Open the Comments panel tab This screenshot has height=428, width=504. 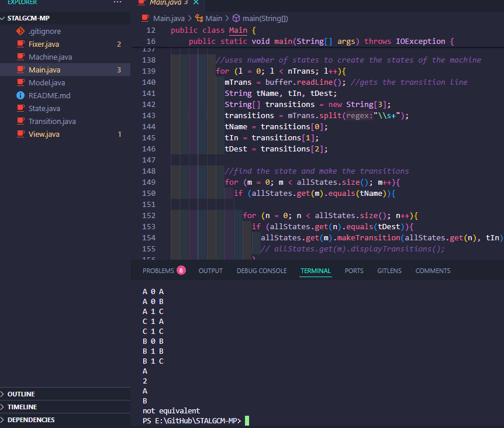[x=433, y=271]
